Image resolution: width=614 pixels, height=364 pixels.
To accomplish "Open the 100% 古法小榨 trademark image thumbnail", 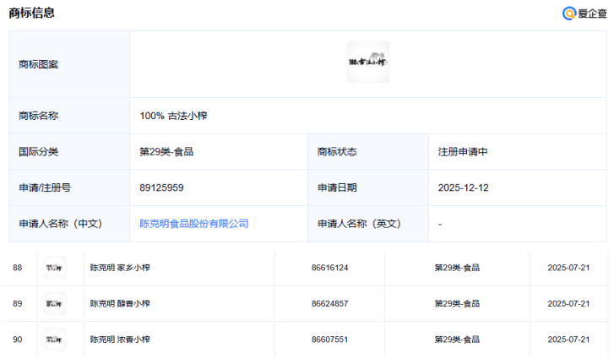I will pos(368,62).
